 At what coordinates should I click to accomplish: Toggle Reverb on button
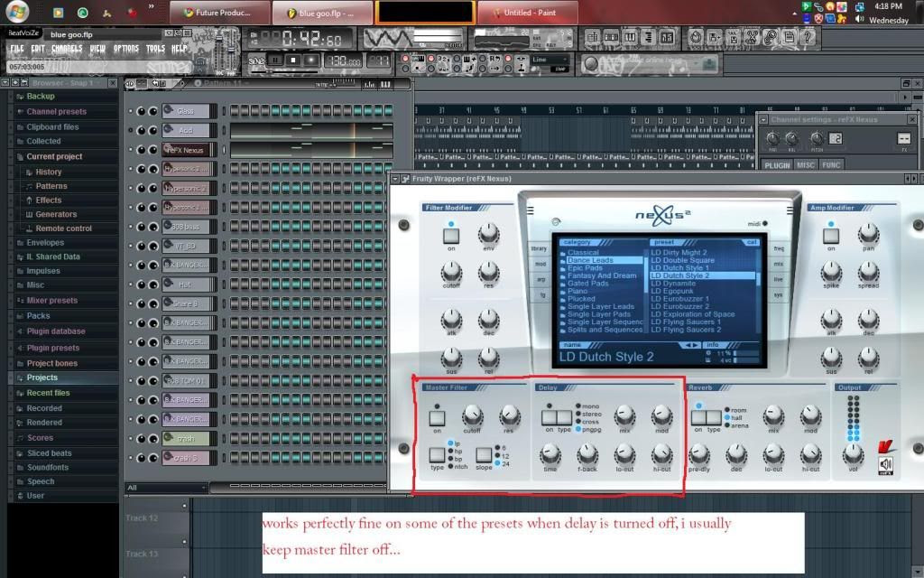pyautogui.click(x=698, y=417)
